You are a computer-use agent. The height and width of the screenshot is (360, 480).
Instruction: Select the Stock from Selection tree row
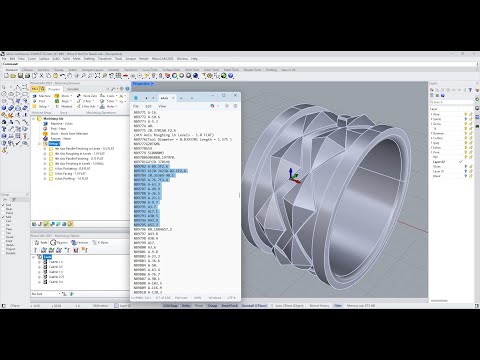click(65, 134)
